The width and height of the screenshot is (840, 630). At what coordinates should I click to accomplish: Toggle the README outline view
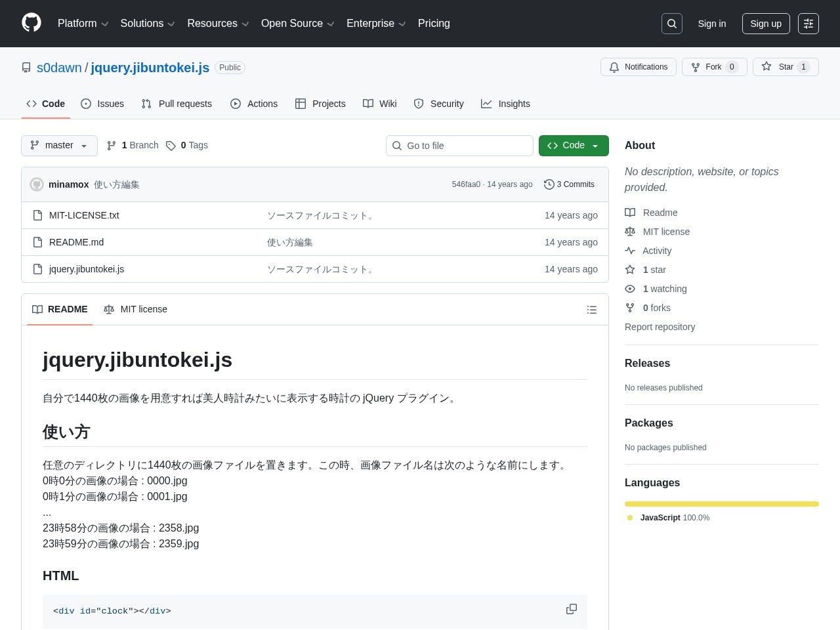pos(591,309)
